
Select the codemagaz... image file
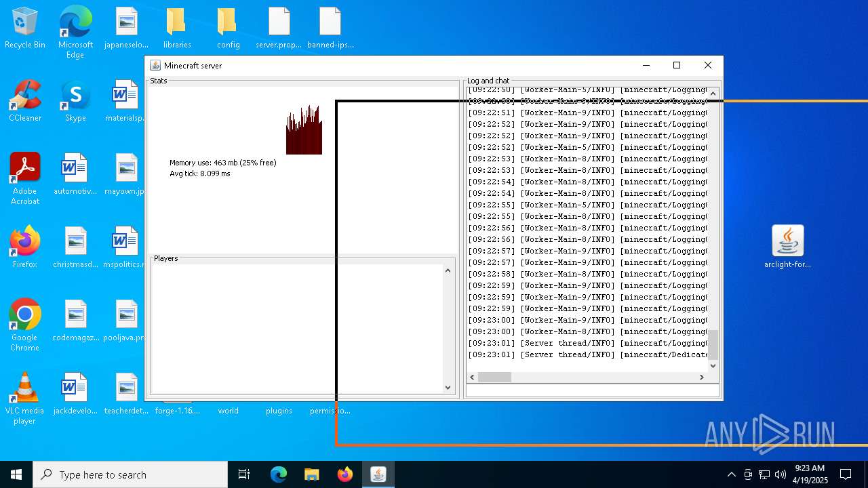75,321
